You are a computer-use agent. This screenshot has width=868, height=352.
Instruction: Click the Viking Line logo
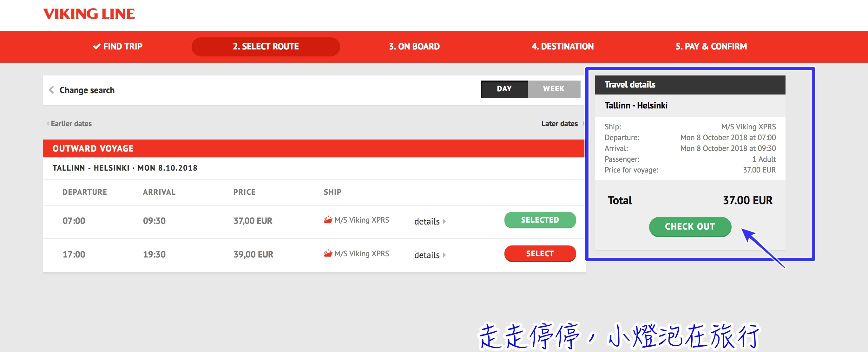89,14
